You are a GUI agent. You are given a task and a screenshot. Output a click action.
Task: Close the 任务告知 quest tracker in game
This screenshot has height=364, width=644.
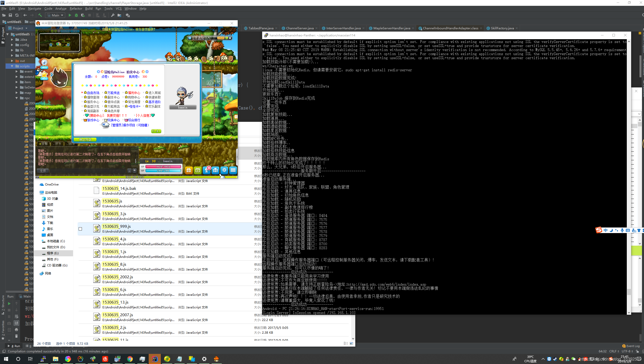pyautogui.click(x=230, y=38)
